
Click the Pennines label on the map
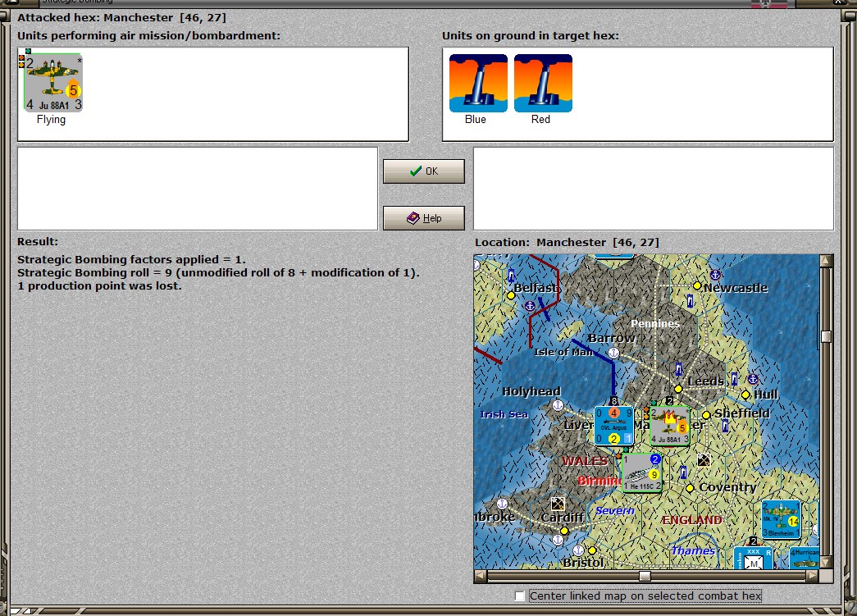click(655, 323)
